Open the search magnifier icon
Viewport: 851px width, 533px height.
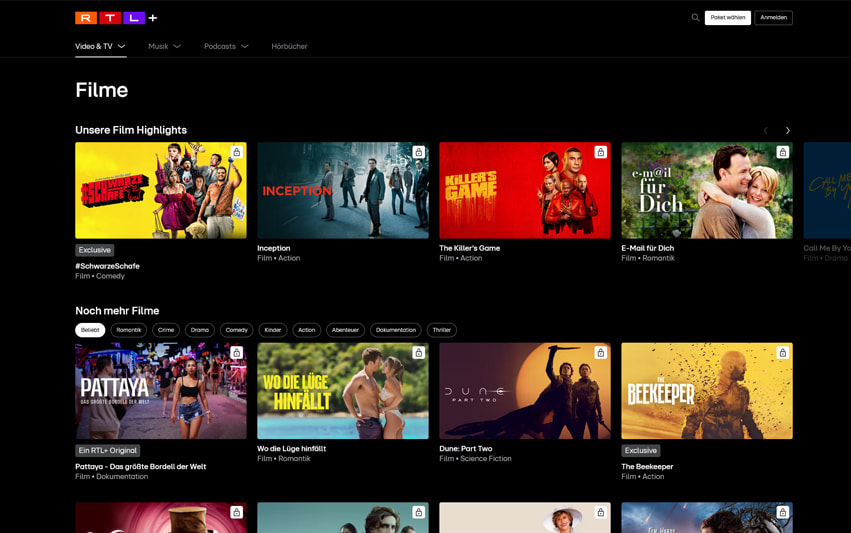[695, 17]
